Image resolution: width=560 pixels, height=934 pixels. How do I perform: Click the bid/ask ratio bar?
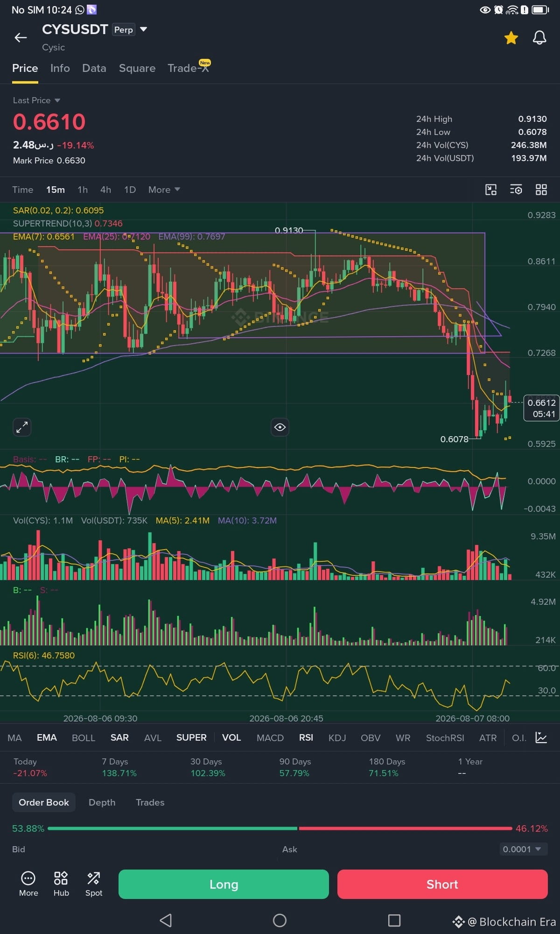click(x=280, y=828)
